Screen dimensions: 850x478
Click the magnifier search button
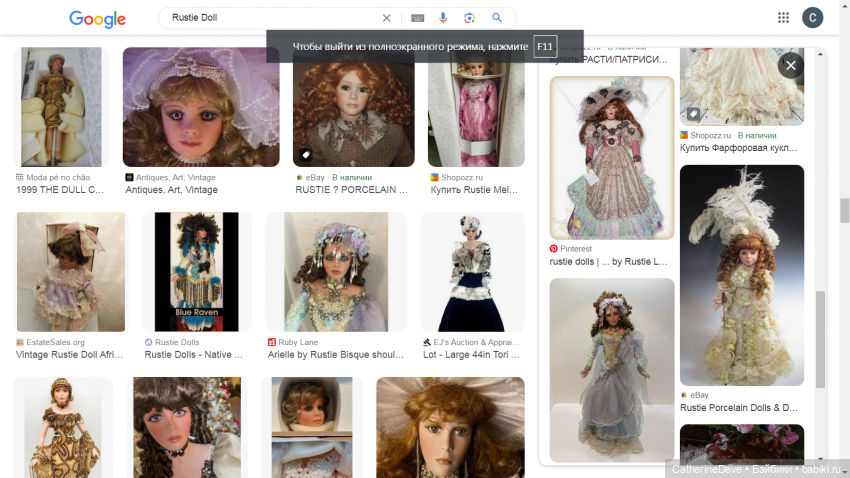tap(497, 18)
